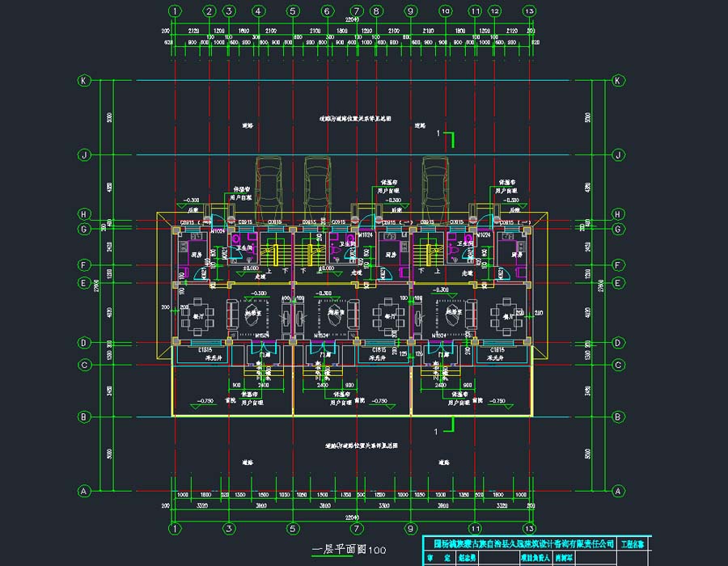
Task: Click the 工程名称 title block cell
Action: pos(633,543)
